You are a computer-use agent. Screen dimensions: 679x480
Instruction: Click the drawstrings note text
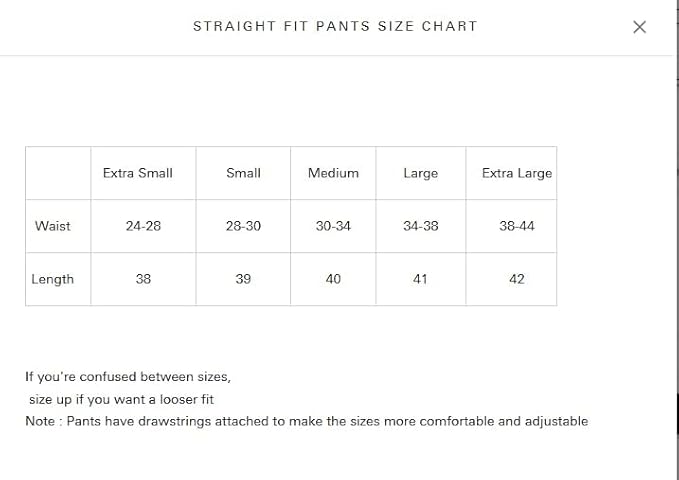[306, 421]
